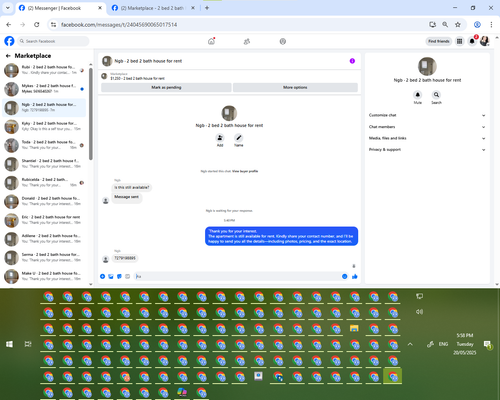Image resolution: width=500 pixels, height=400 pixels.
Task: Show hidden system tray icons chevron
Action: point(410,344)
